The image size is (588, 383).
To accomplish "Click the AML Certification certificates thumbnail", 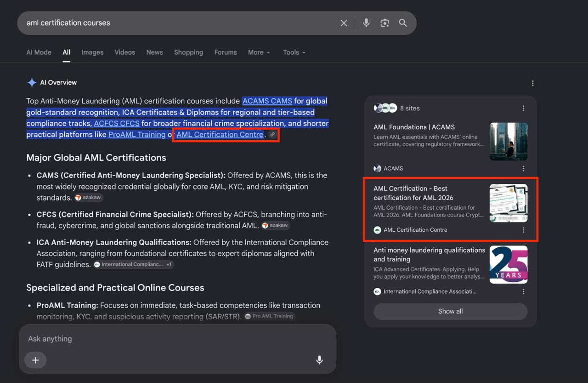I will 509,203.
